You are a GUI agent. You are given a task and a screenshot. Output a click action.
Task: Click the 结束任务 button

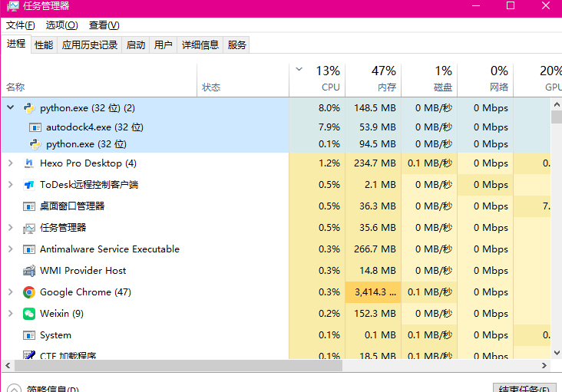[x=524, y=389]
